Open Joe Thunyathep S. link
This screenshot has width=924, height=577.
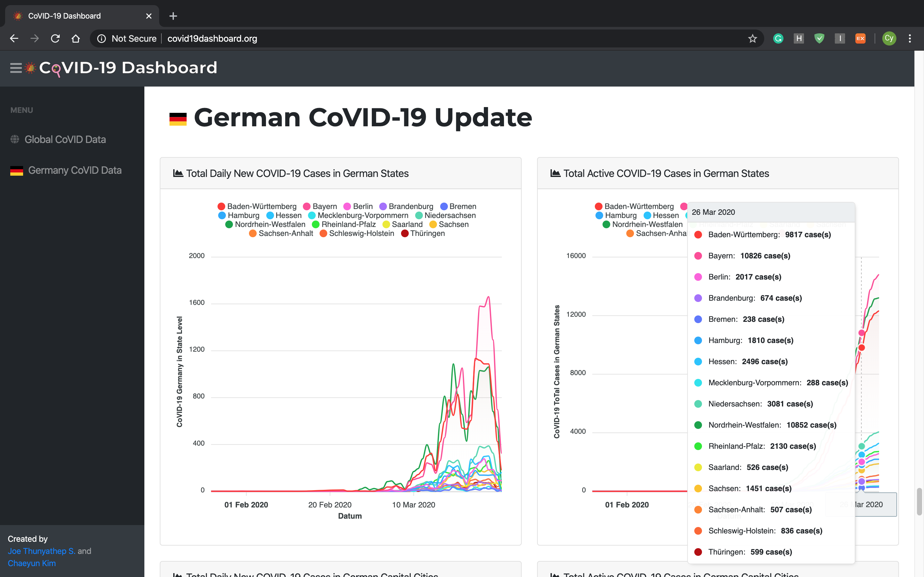[41, 551]
